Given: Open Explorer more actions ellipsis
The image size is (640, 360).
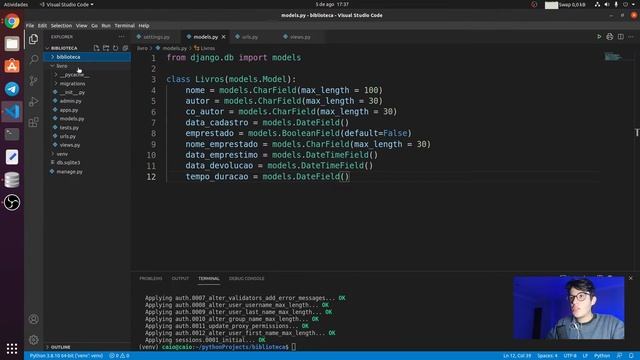Looking at the screenshot, I should point(121,37).
